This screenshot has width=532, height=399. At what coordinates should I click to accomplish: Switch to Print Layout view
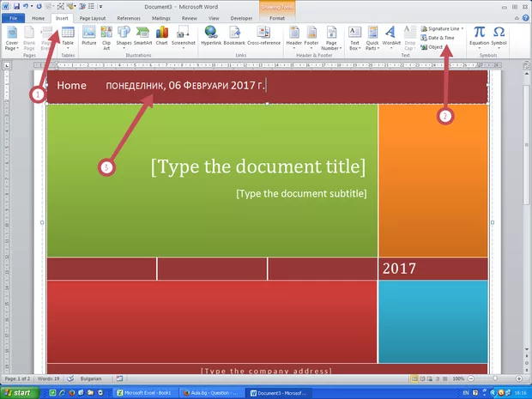tap(414, 378)
